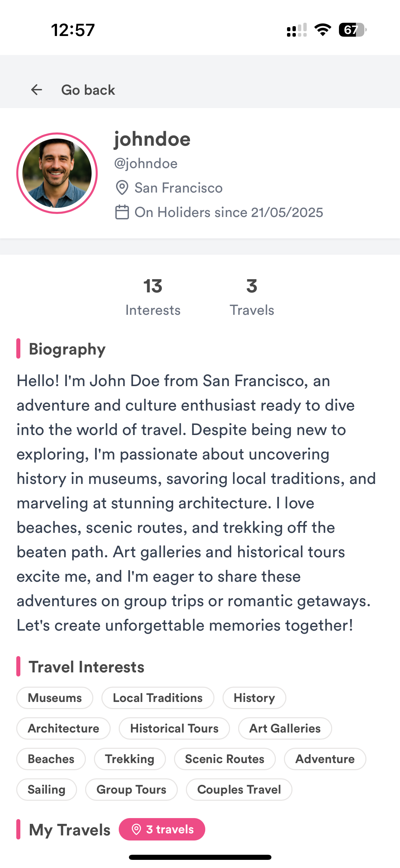Image resolution: width=400 pixels, height=868 pixels.
Task: Tap the @johndoe username handle
Action: [x=146, y=164]
